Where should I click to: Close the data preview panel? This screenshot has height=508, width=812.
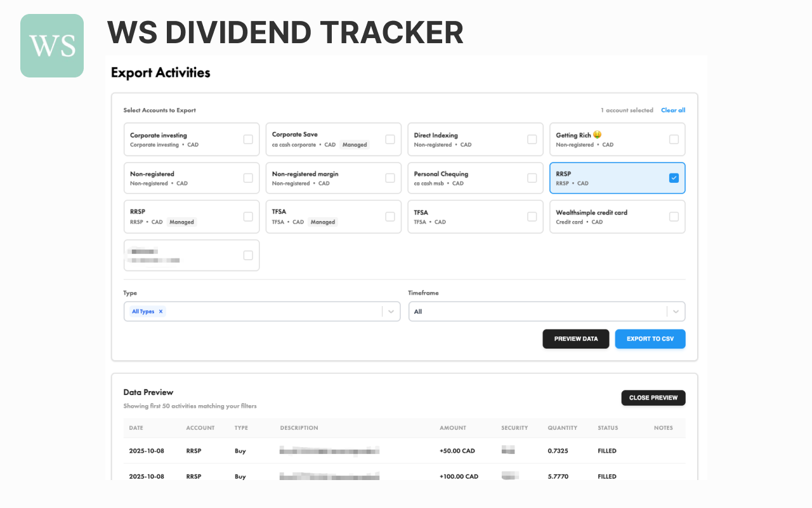point(653,398)
